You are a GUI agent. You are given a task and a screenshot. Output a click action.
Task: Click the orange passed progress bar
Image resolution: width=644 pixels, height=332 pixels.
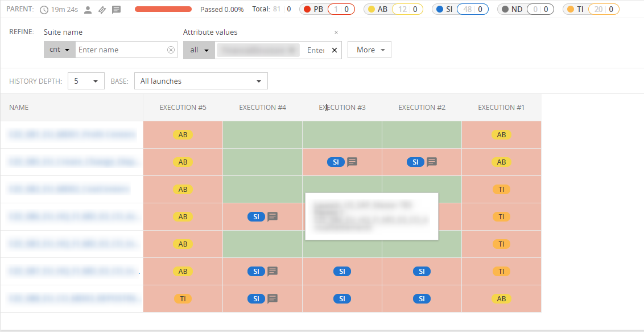(163, 9)
